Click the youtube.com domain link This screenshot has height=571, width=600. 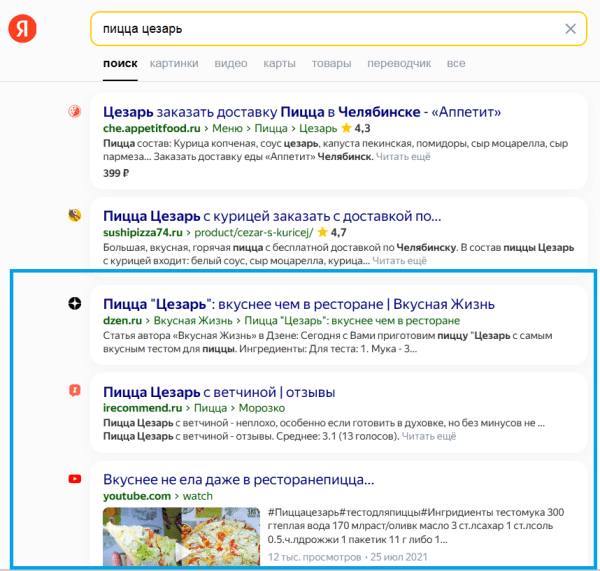[137, 496]
